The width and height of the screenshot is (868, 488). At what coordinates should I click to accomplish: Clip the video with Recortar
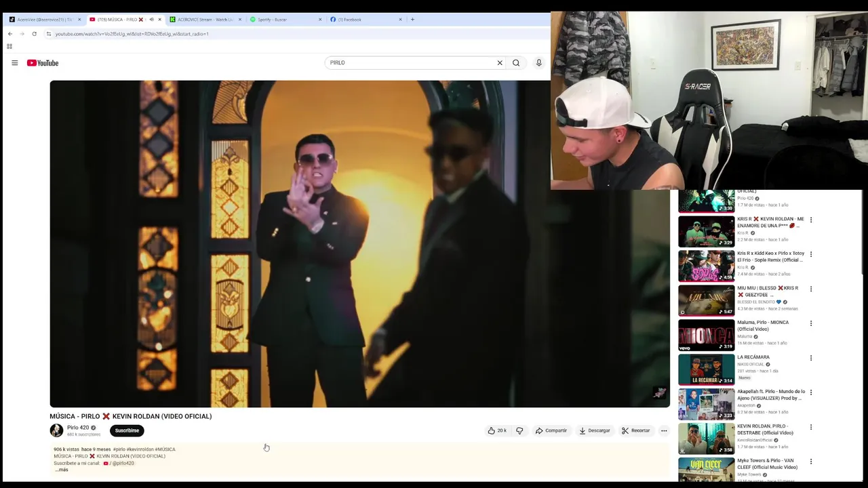point(636,430)
